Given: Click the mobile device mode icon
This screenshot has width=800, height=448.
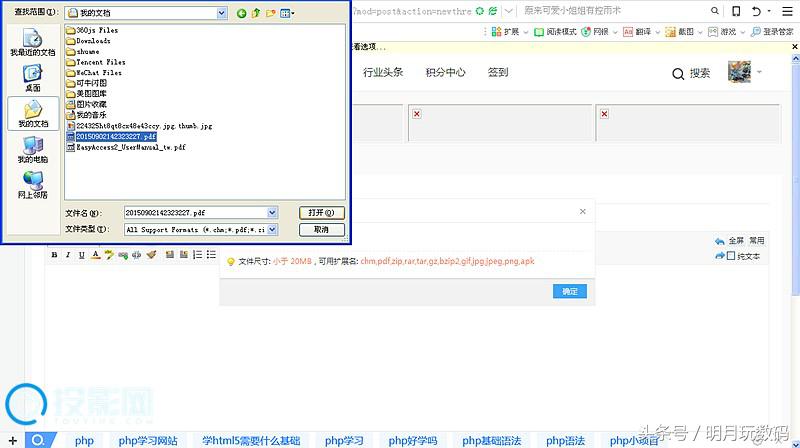Looking at the screenshot, I should tap(736, 11).
